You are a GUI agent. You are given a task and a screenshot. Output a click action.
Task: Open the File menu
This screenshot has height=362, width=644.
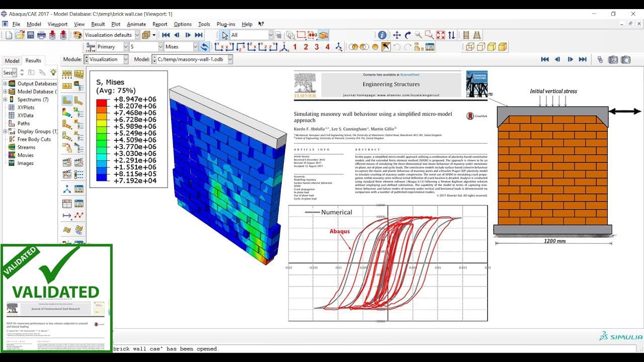[x=16, y=24]
